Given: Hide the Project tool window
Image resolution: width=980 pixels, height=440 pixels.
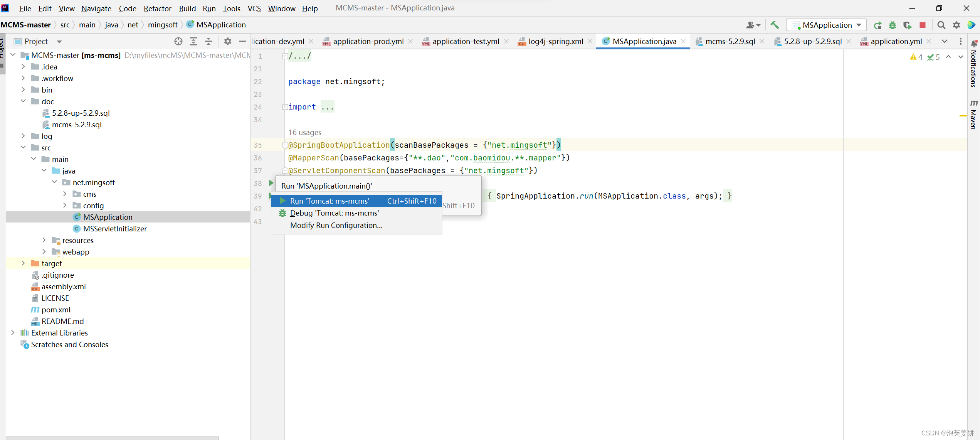Looking at the screenshot, I should tap(242, 41).
